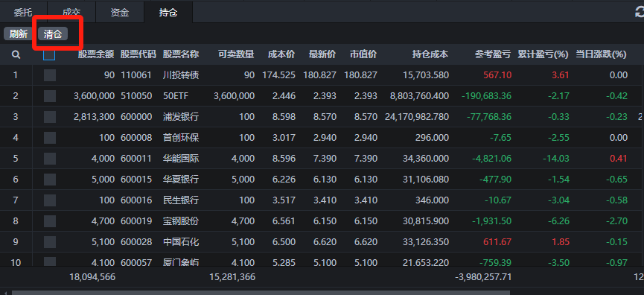Image resolution: width=644 pixels, height=295 pixels.
Task: Enable the checkbox for 宝钢股份
Action: click(50, 221)
